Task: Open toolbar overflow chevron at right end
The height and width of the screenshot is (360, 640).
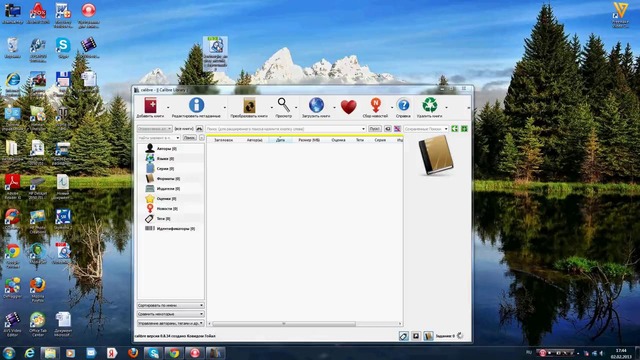Action: click(x=469, y=108)
